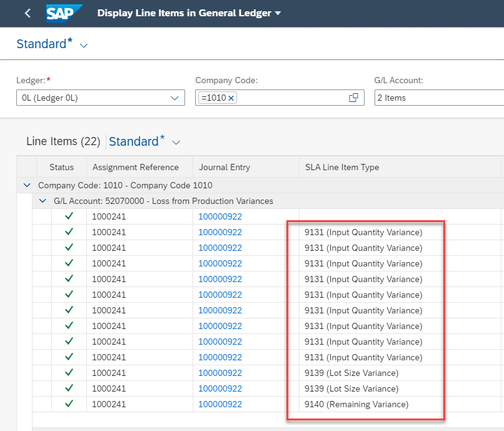Click the Status column header
Viewport: 504px width, 431px height.
61,167
